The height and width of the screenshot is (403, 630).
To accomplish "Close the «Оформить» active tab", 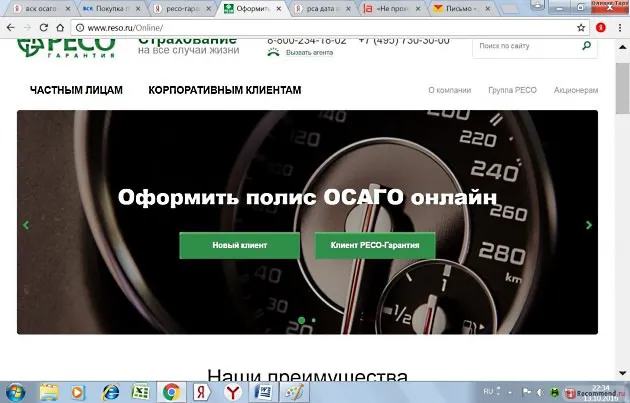I will (278, 8).
